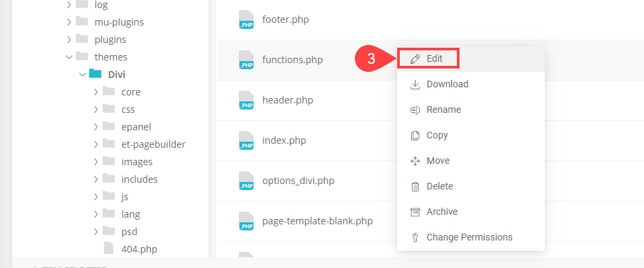Choose Move from the context menu
Image resolution: width=644 pixels, height=268 pixels.
[x=471, y=161]
